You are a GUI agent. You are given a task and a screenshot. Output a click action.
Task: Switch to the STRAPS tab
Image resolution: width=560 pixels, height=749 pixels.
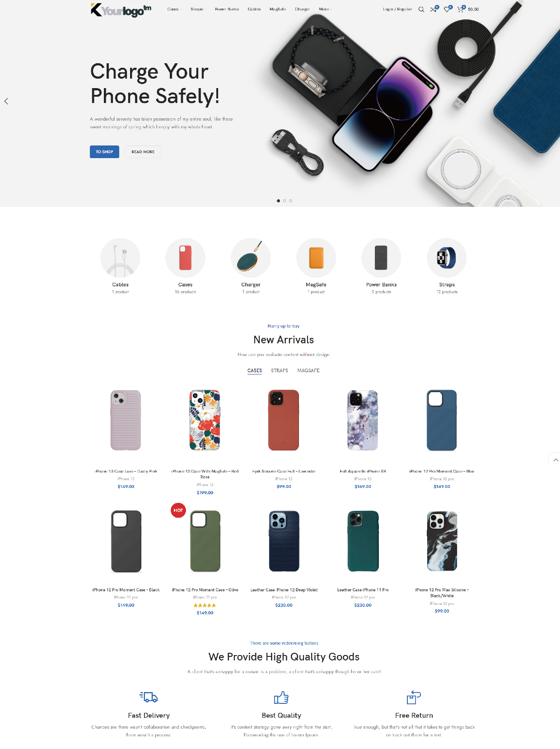pos(280,370)
